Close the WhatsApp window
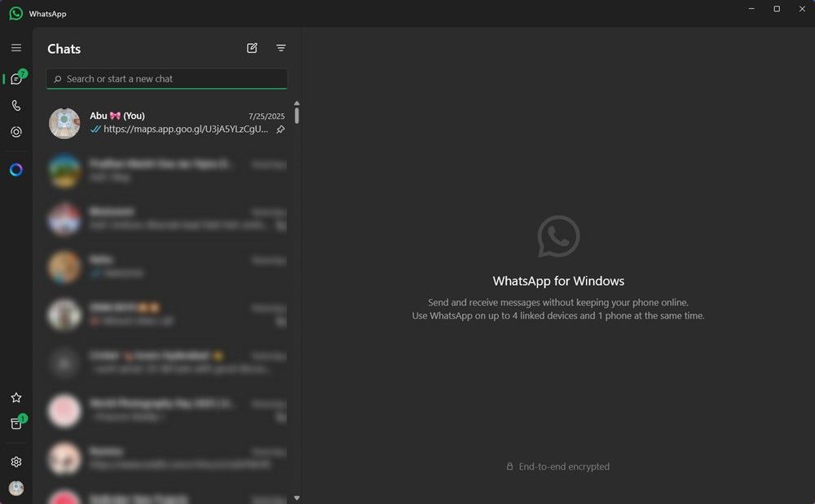815x504 pixels. pyautogui.click(x=802, y=9)
